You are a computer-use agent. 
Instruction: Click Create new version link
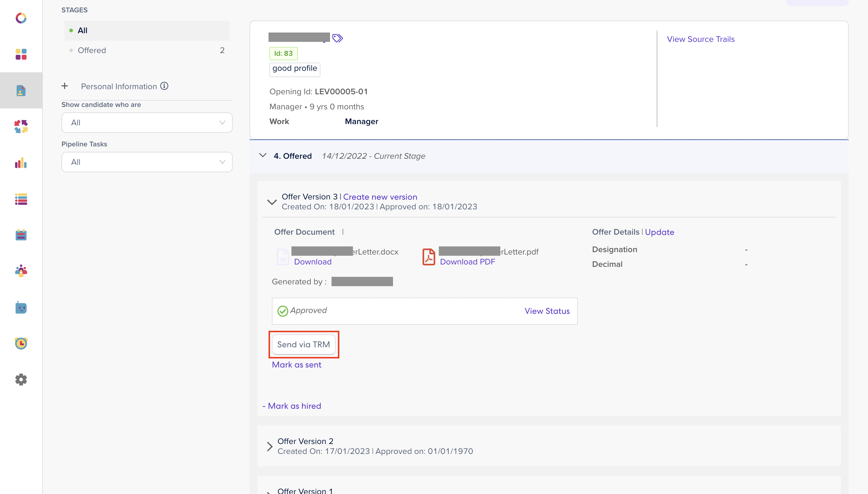click(380, 197)
